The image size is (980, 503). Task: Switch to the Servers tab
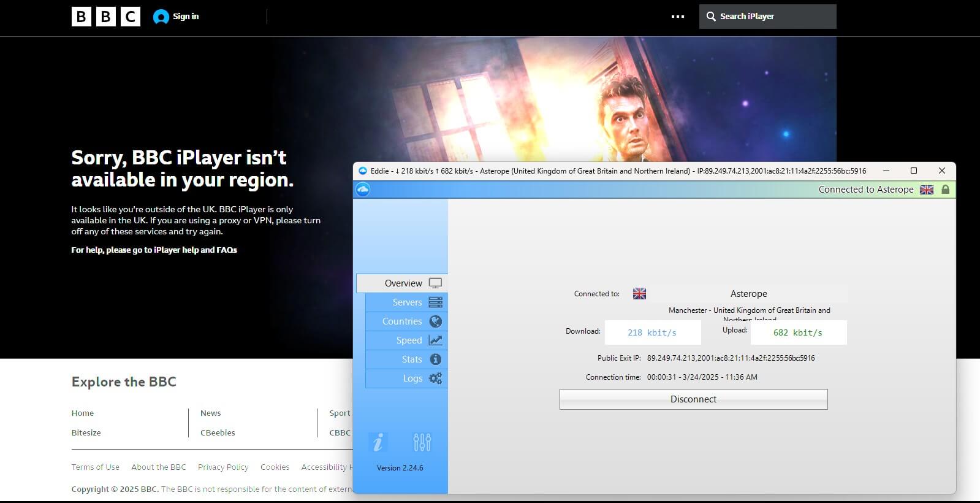pyautogui.click(x=407, y=302)
